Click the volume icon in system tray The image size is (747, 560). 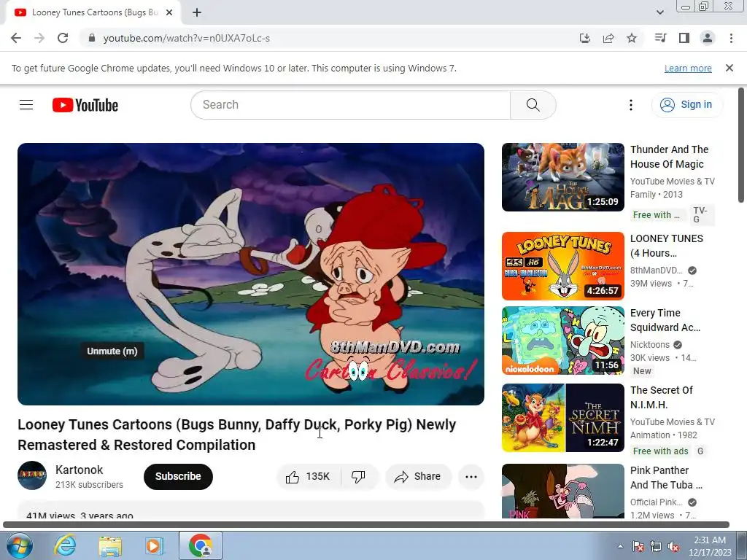(x=673, y=547)
